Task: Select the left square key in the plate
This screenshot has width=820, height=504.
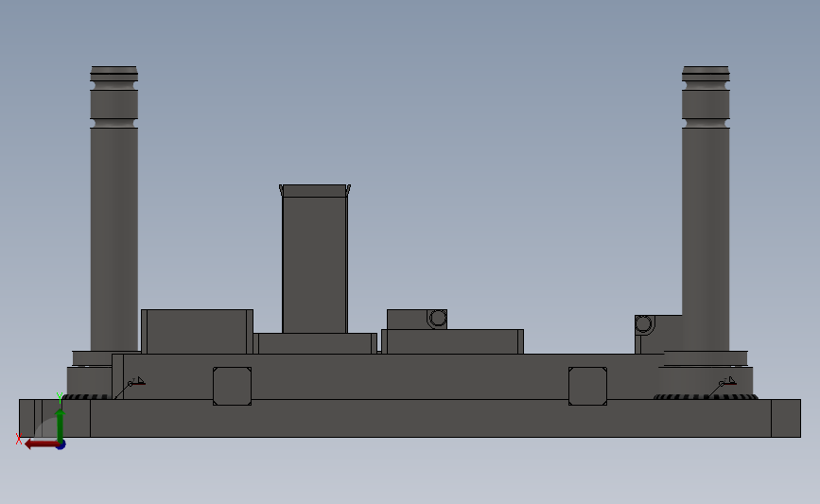Action: click(233, 387)
